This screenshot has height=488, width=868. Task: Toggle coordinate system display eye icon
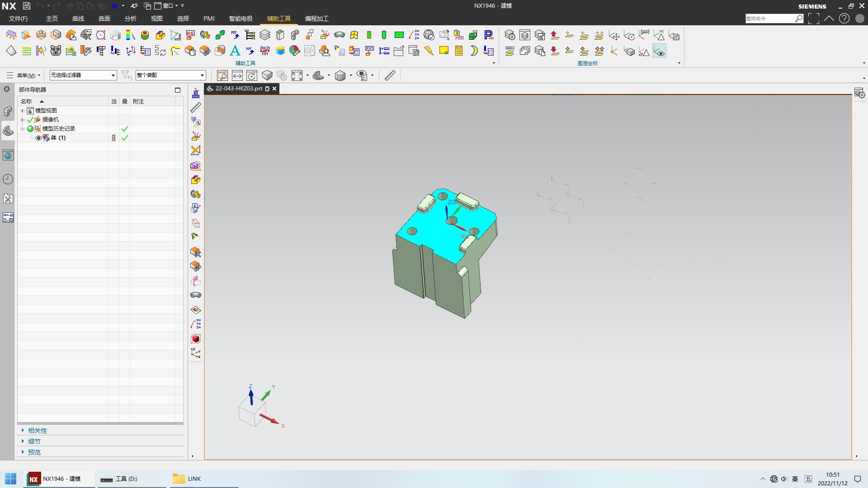tap(659, 52)
